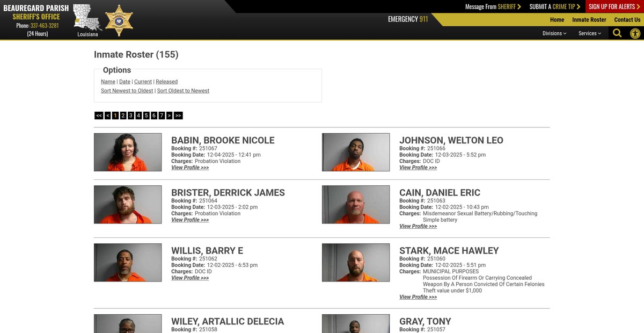The height and width of the screenshot is (333, 644).
Task: Open Cain, Daniel Eric mugshot thumbnail
Action: tap(356, 205)
